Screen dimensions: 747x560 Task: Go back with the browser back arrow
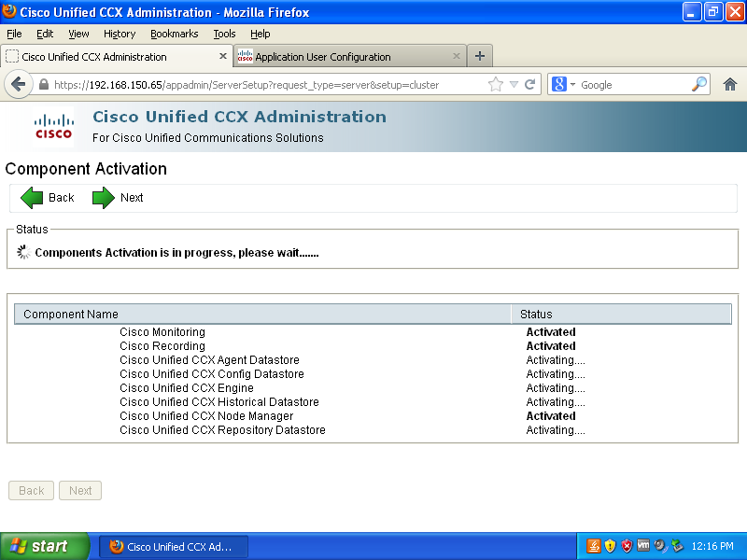[x=18, y=85]
